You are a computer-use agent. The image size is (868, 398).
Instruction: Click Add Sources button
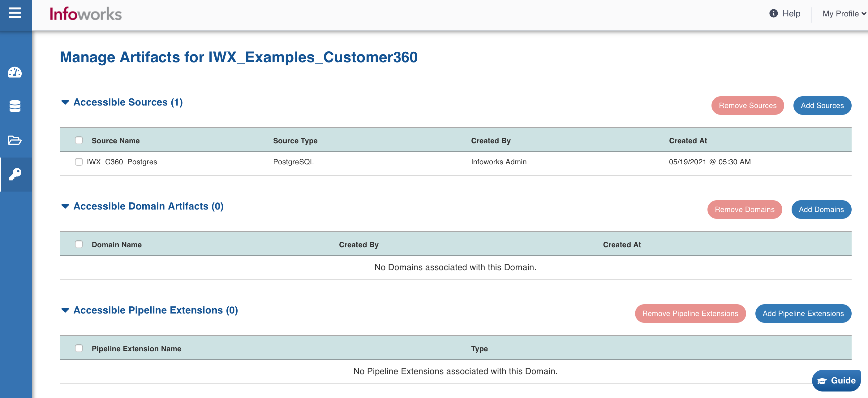(822, 106)
